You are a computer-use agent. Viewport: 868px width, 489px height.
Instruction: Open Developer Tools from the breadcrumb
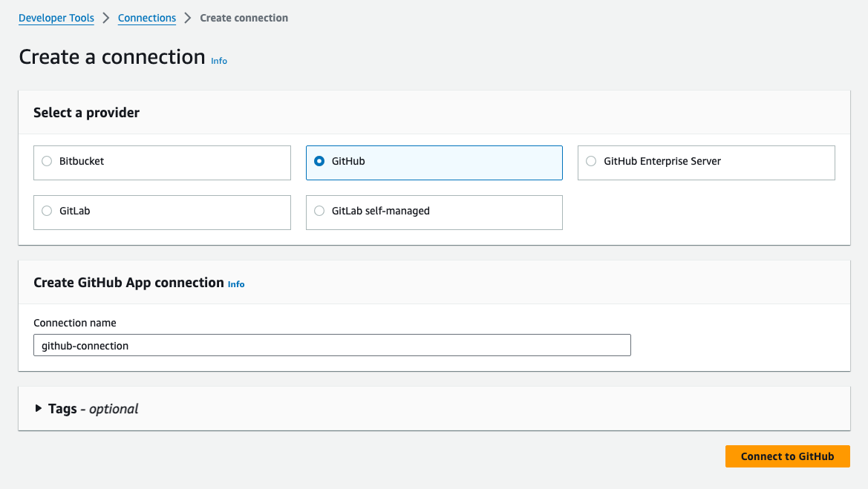point(56,18)
